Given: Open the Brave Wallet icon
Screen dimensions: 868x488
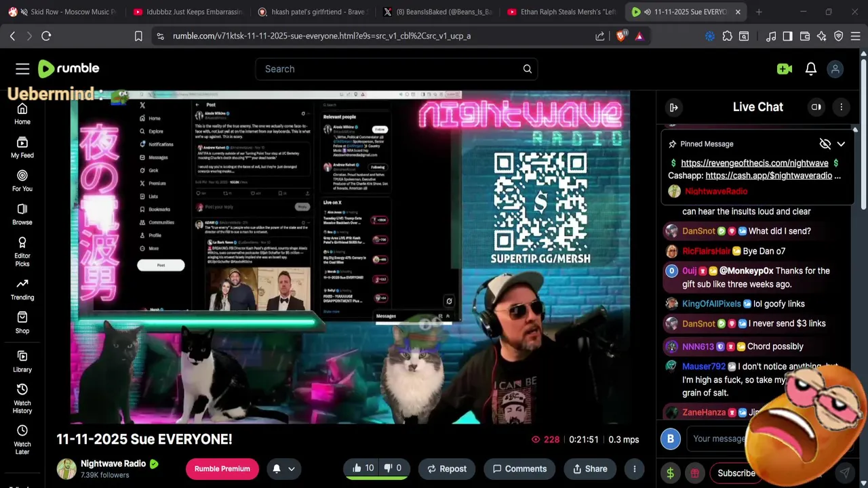Looking at the screenshot, I should (805, 36).
